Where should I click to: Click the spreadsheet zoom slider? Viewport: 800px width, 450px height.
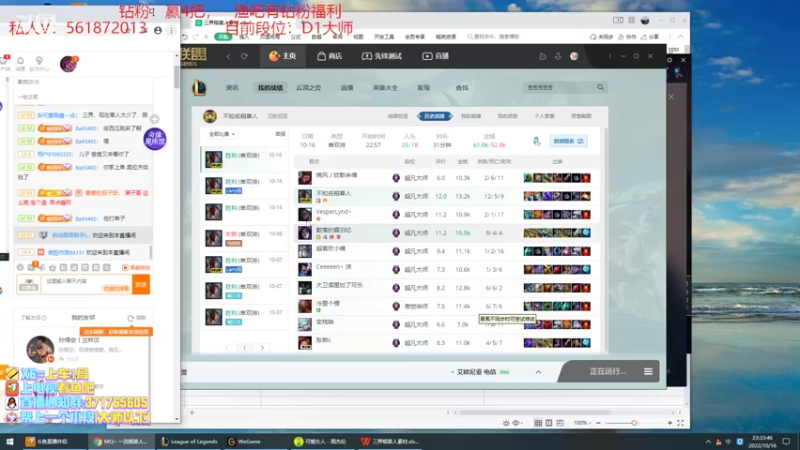[634, 423]
